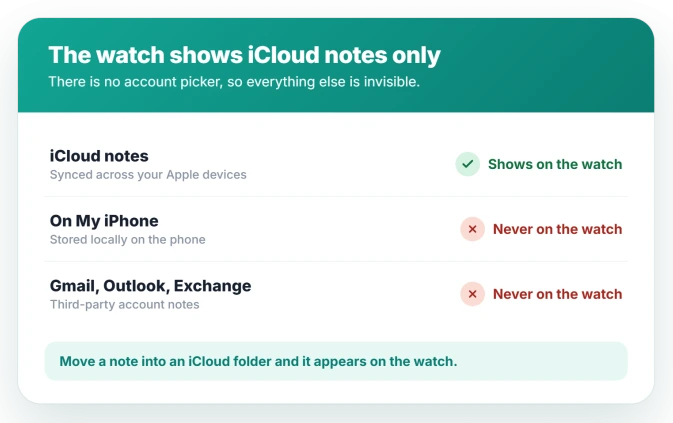Screen dimensions: 673x423
Task: Click 'Synced across your Apple devices' text
Action: pos(148,175)
